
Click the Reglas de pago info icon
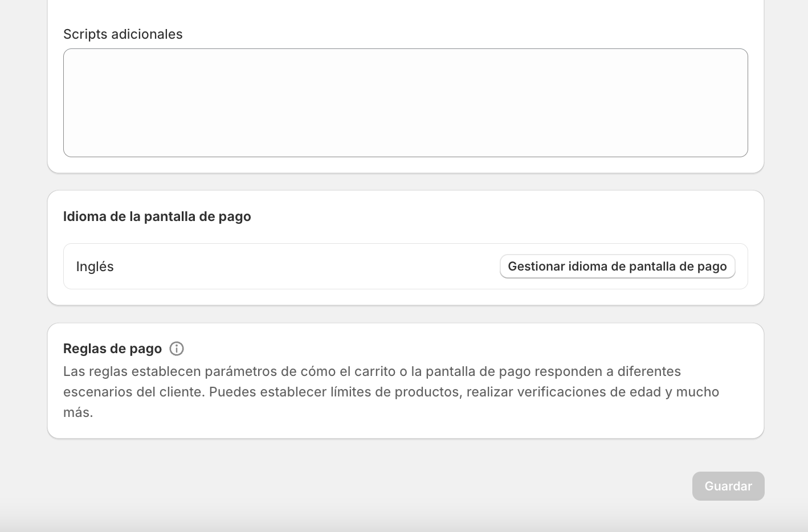[x=177, y=349]
